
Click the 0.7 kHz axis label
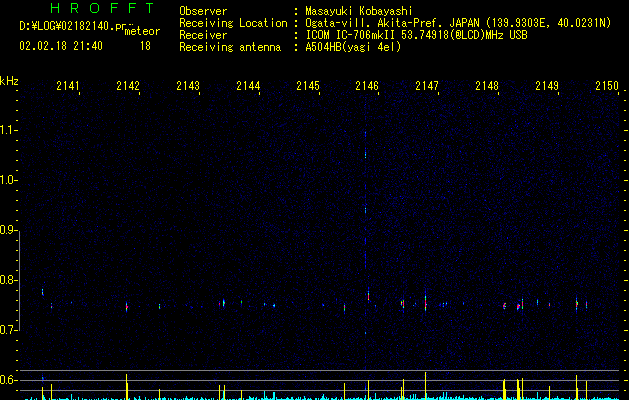tap(8, 330)
